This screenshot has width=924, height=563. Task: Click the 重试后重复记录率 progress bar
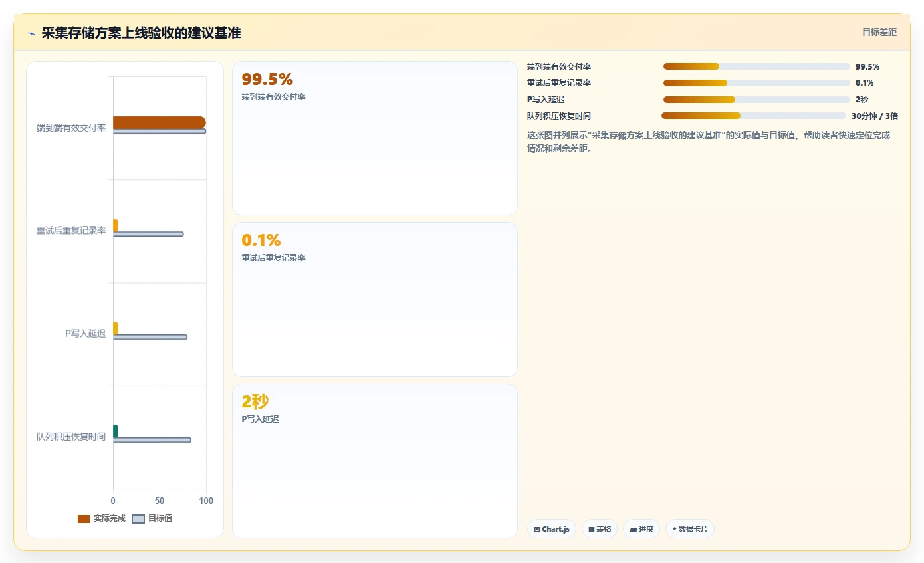click(x=756, y=83)
